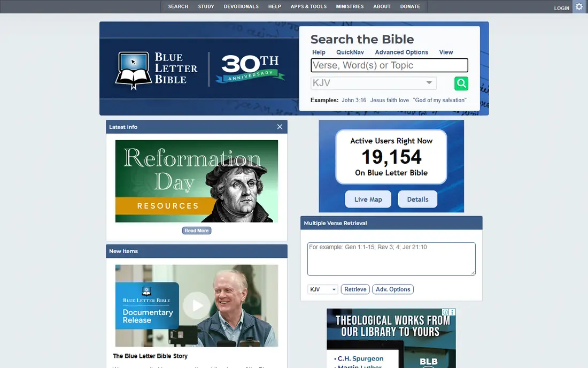Play the Documentary Release video
The width and height of the screenshot is (588, 368).
pyautogui.click(x=197, y=306)
